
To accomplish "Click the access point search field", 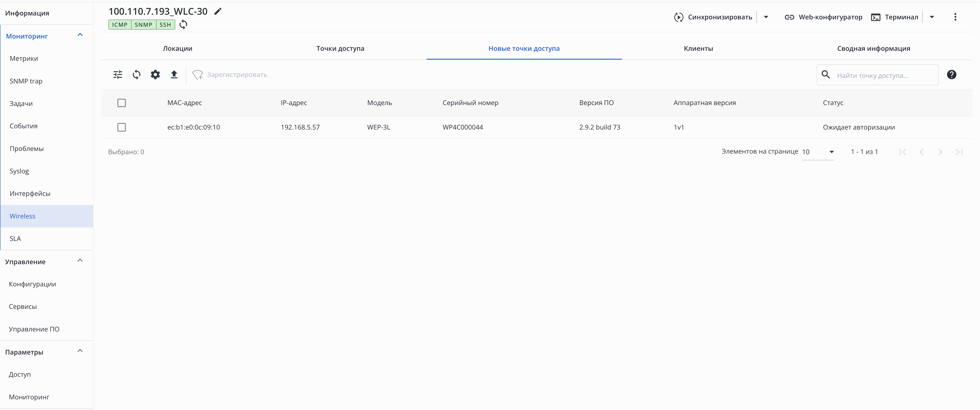I will coord(883,75).
